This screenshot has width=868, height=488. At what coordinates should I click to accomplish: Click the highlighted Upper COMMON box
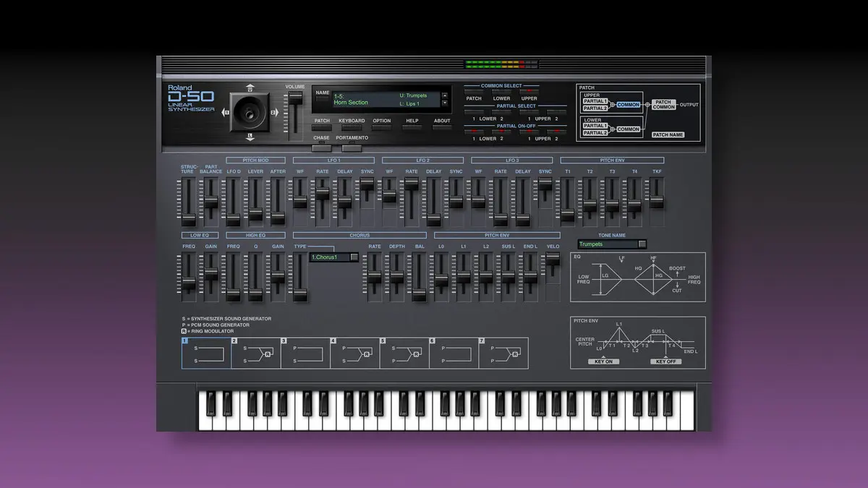tap(628, 105)
